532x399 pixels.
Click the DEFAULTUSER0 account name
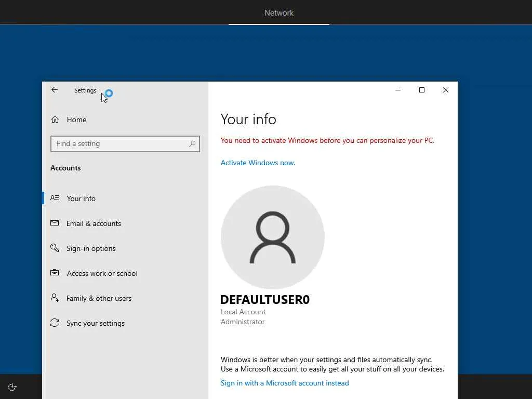264,300
